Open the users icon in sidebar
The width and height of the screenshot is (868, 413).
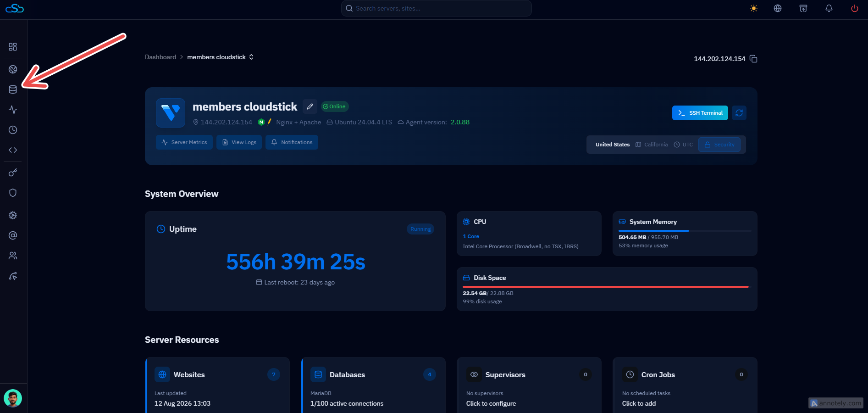pos(13,256)
